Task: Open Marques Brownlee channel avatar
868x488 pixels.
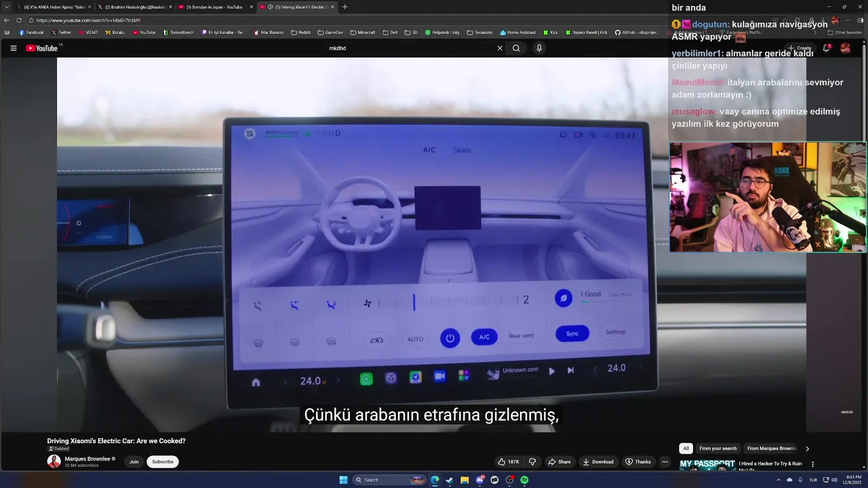Action: click(x=54, y=462)
